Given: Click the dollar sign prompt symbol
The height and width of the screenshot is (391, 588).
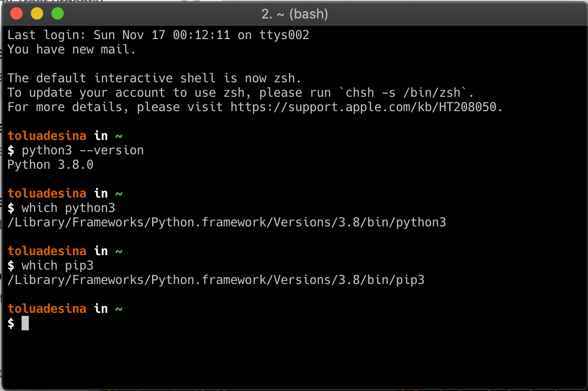Looking at the screenshot, I should (x=10, y=323).
